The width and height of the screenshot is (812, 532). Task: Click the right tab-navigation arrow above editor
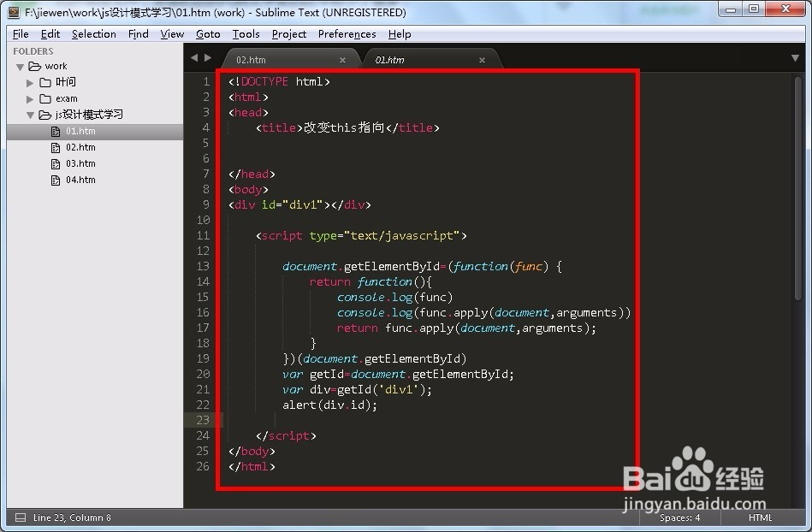(x=208, y=57)
